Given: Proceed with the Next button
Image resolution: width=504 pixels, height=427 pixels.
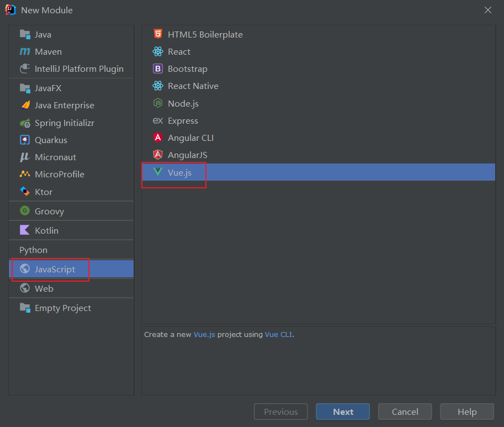Looking at the screenshot, I should click(x=343, y=412).
